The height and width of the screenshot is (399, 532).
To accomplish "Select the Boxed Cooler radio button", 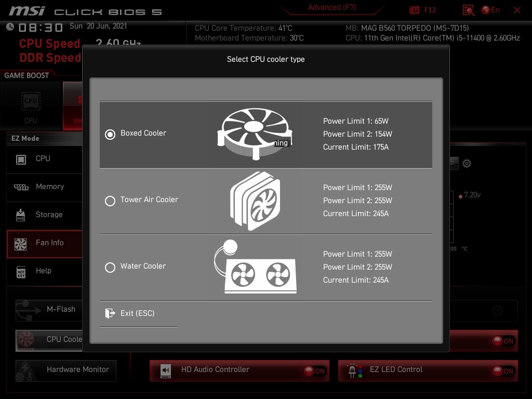I will coord(110,135).
